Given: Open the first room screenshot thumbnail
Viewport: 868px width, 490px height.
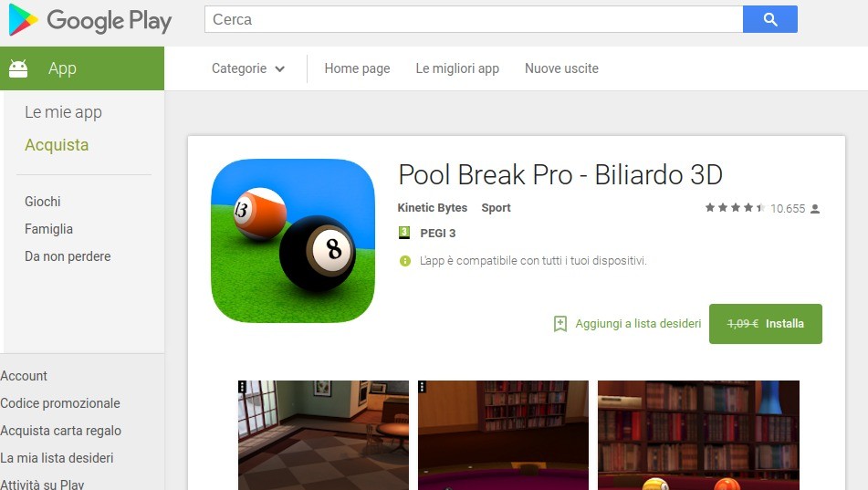Looking at the screenshot, I should point(323,435).
